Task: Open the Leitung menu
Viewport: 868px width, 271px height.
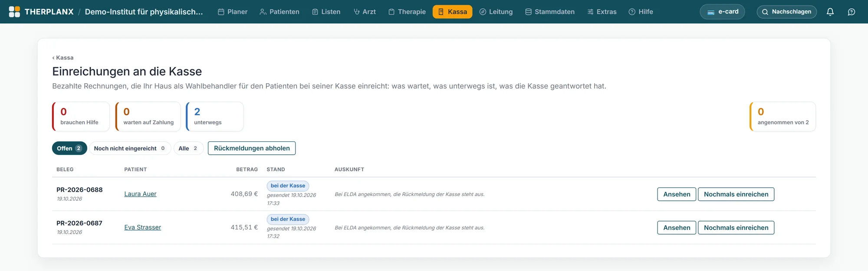Action: click(x=496, y=12)
